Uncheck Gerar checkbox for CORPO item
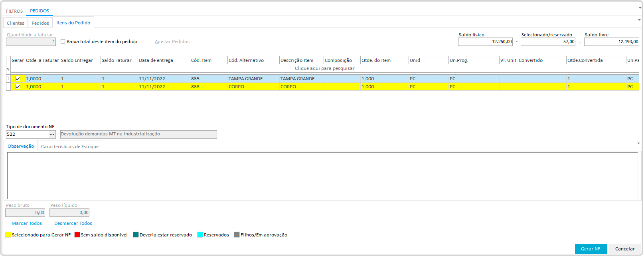 pyautogui.click(x=18, y=87)
